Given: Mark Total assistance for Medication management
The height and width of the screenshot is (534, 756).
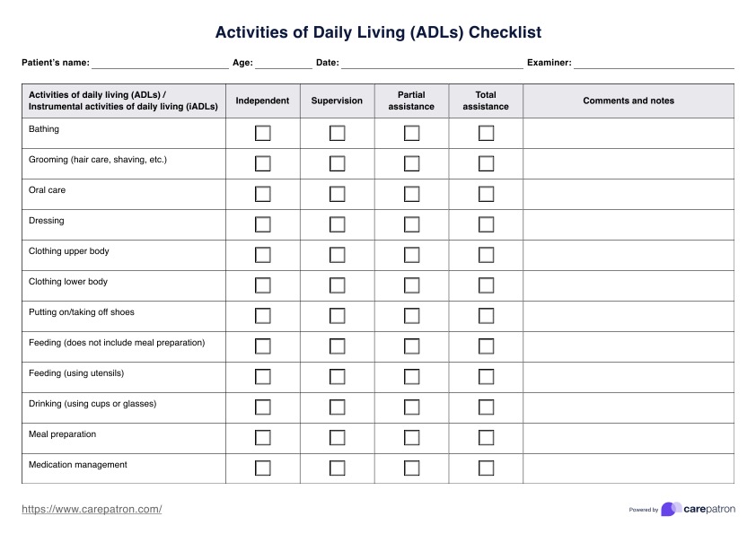Looking at the screenshot, I should coord(486,468).
